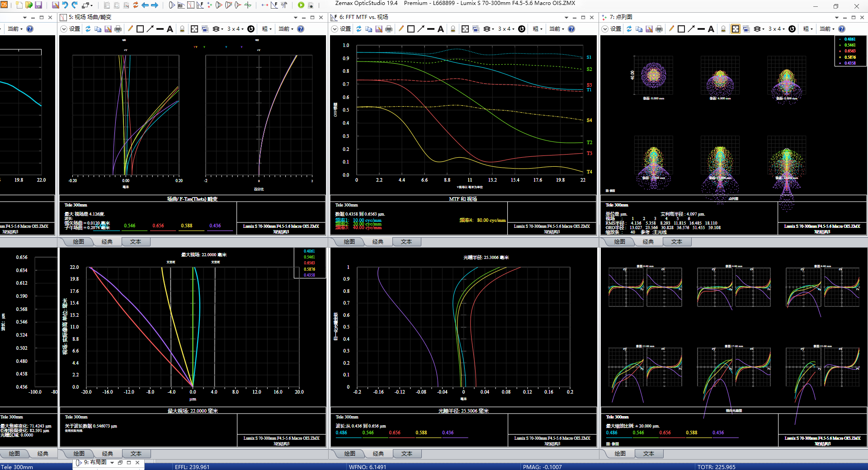The image size is (868, 470).
Task: Click 文本 tab under bottom pupil aberration window
Action: click(x=407, y=454)
